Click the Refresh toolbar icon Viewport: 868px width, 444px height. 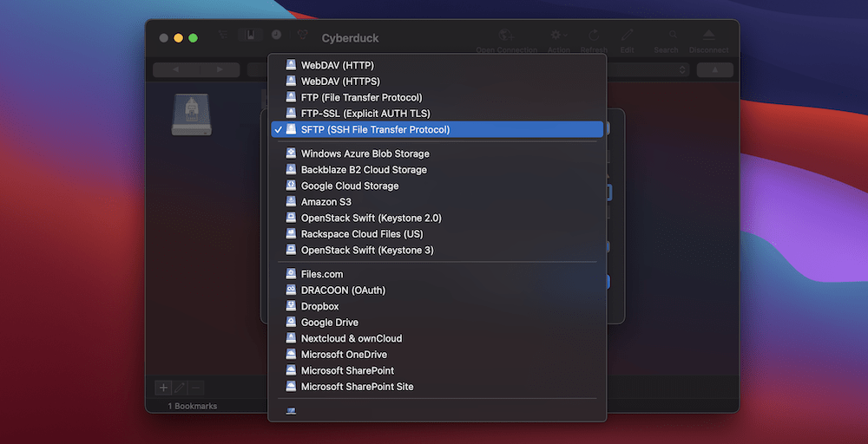click(595, 36)
